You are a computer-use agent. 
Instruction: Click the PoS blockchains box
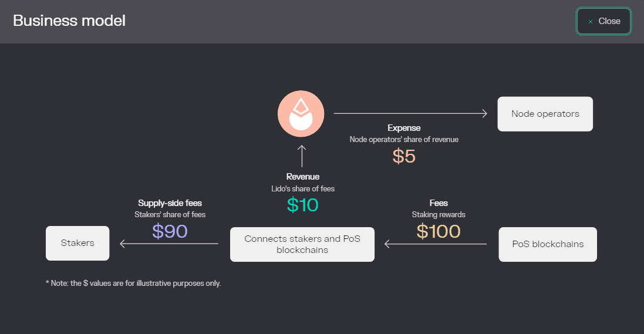click(548, 244)
